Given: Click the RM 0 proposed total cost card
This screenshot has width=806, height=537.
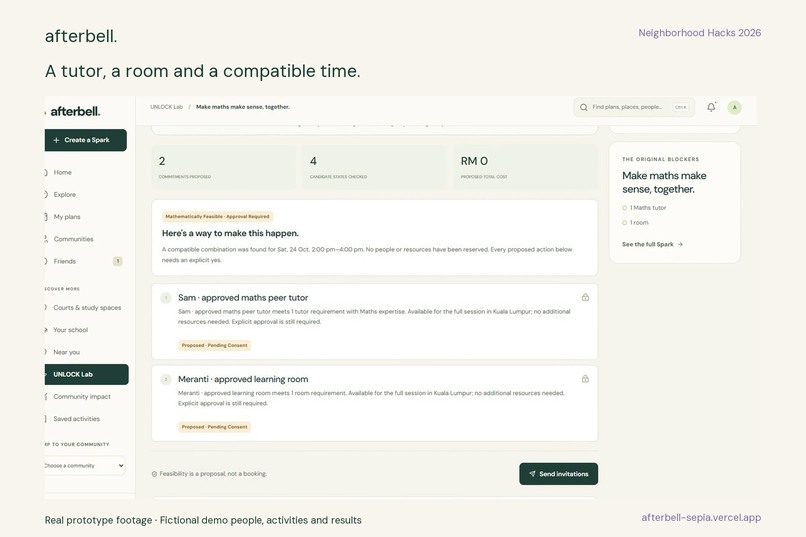Looking at the screenshot, I should pos(525,167).
